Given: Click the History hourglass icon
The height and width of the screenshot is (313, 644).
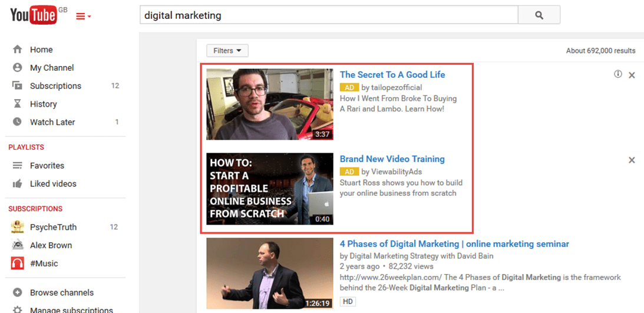Looking at the screenshot, I should point(17,104).
